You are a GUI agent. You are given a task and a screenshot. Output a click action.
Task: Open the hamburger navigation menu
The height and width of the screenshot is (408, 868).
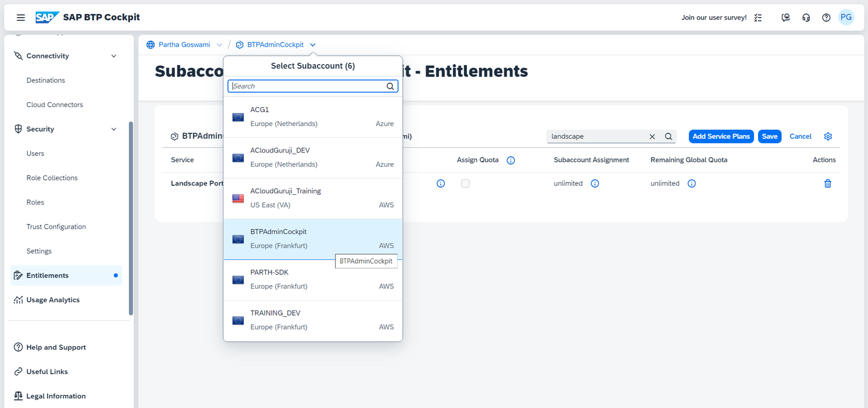click(20, 17)
